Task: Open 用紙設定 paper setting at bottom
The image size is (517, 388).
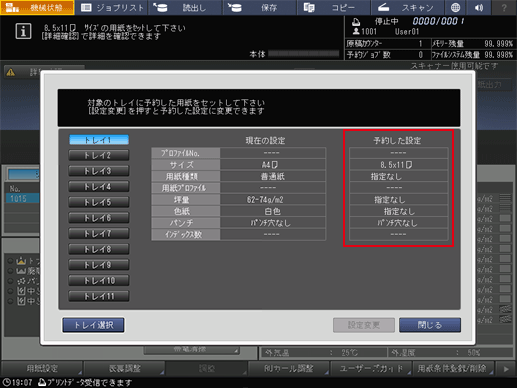Action: coord(42,368)
